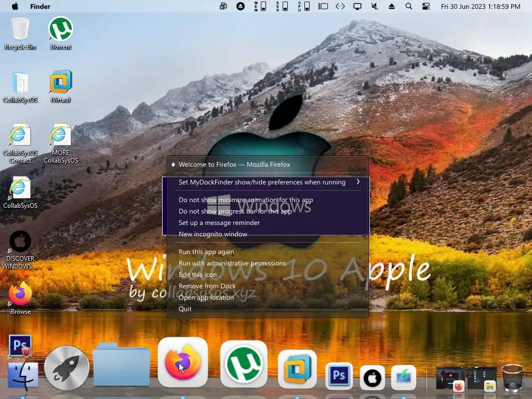Click the date and time clock

pos(481,6)
